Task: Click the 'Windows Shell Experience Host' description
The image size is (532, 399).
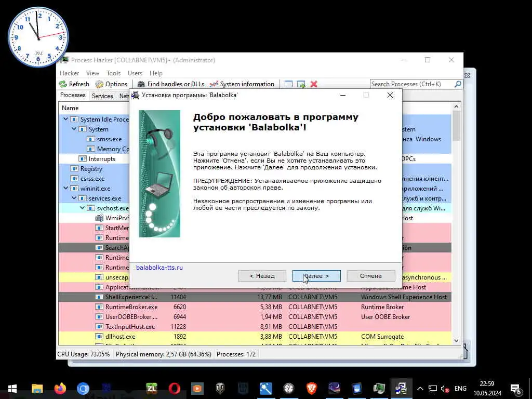Action: click(x=404, y=297)
